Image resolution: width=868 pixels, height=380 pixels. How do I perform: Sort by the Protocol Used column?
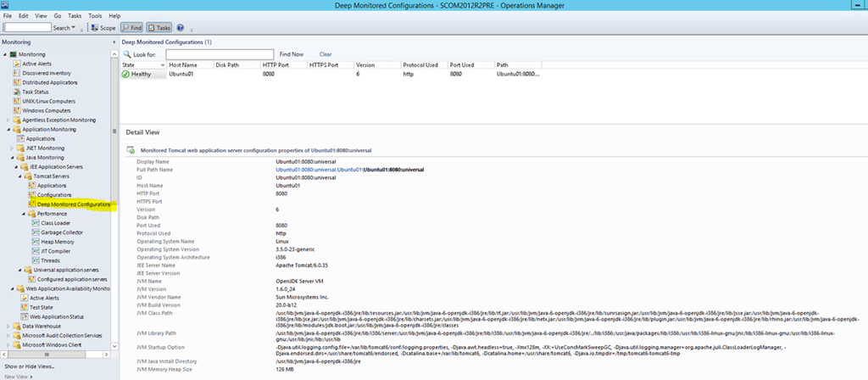pos(424,64)
